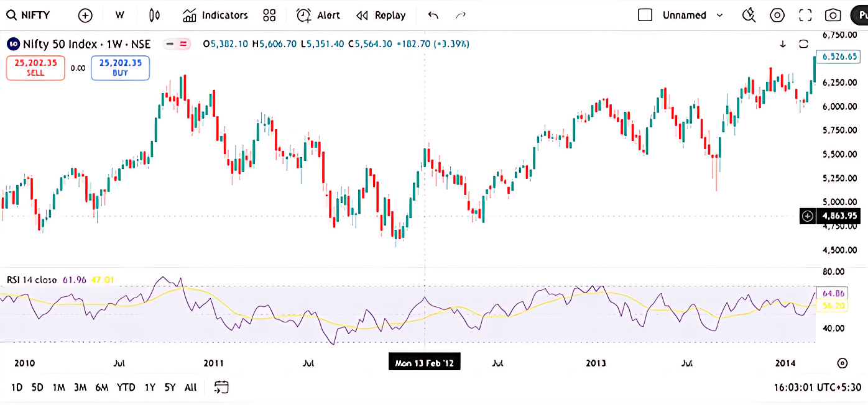The height and width of the screenshot is (405, 868).
Task: Enter fullscreen mode
Action: [805, 15]
